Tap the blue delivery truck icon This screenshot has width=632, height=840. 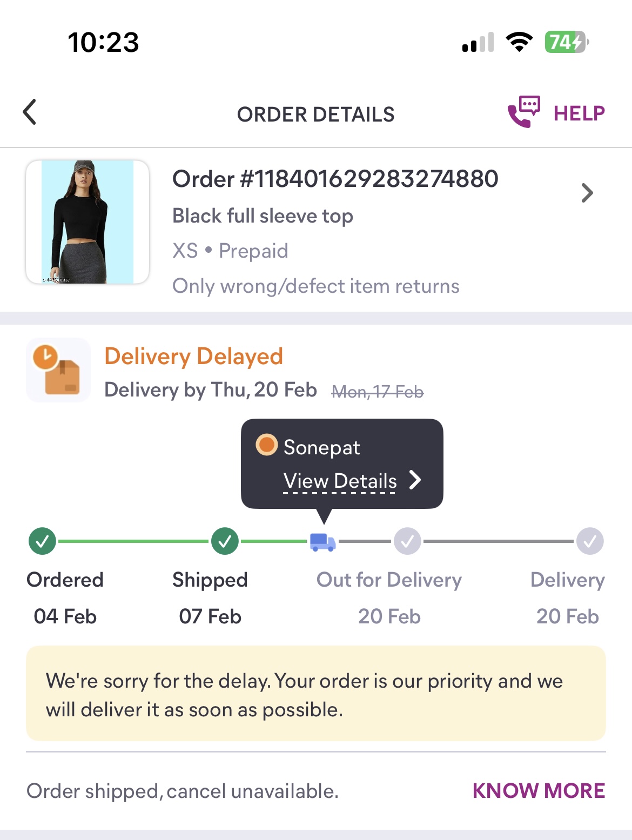[x=323, y=542]
